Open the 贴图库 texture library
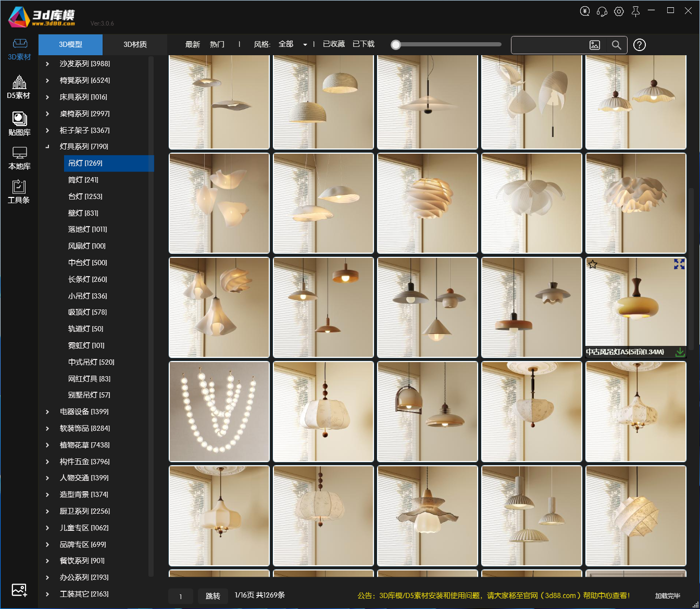Image resolution: width=700 pixels, height=609 pixels. [19, 123]
